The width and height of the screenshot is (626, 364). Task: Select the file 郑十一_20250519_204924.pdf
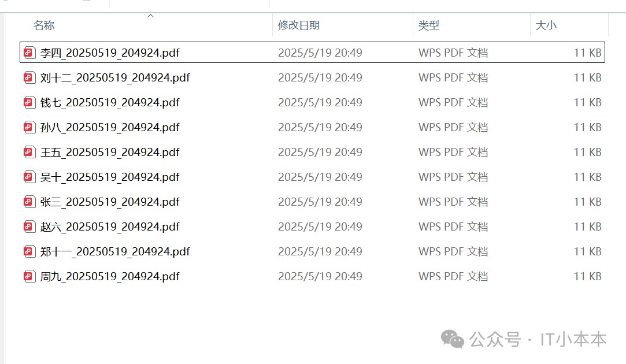tap(312, 251)
